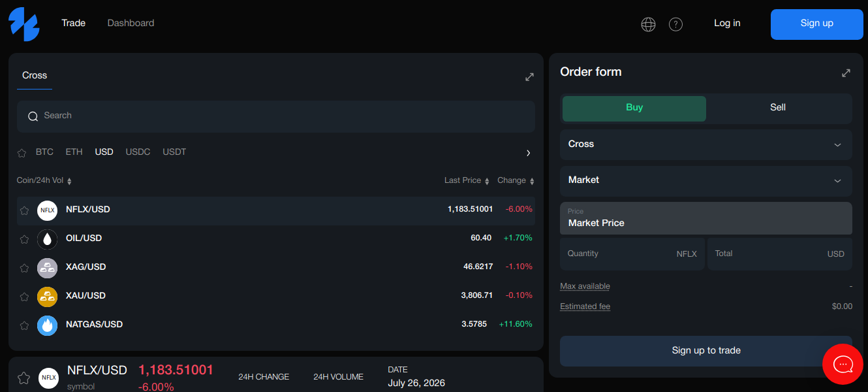Click the XAU gold bars icon
This screenshot has height=392, width=868.
click(48, 297)
